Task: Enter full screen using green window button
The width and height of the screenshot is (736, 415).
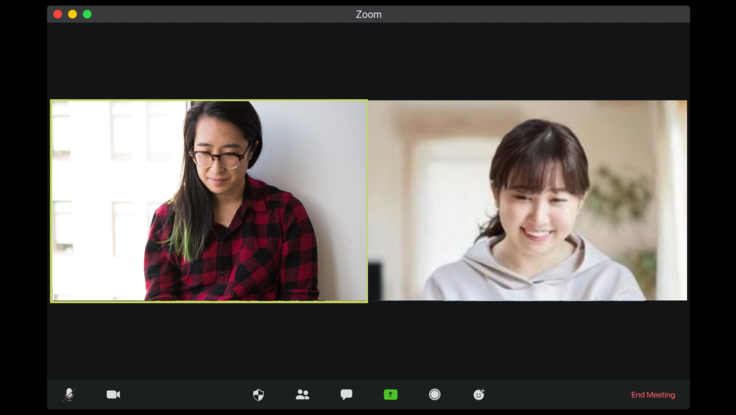Action: coord(87,14)
